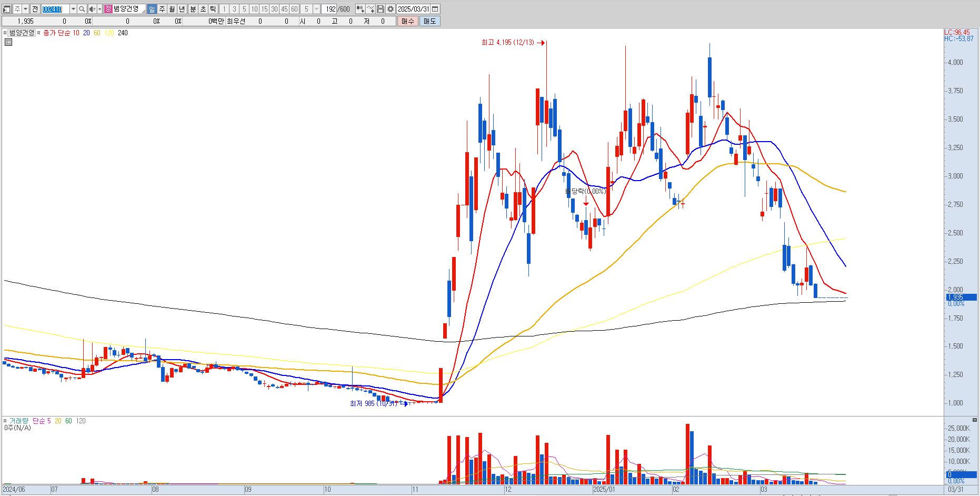Click the data grid icon under 범양건영
Screen dimensions: 980x496
coord(8,42)
